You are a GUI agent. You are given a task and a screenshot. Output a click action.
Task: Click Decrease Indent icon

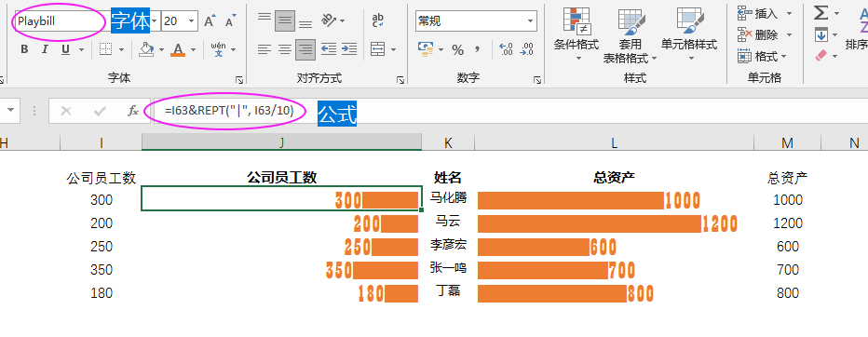329,49
